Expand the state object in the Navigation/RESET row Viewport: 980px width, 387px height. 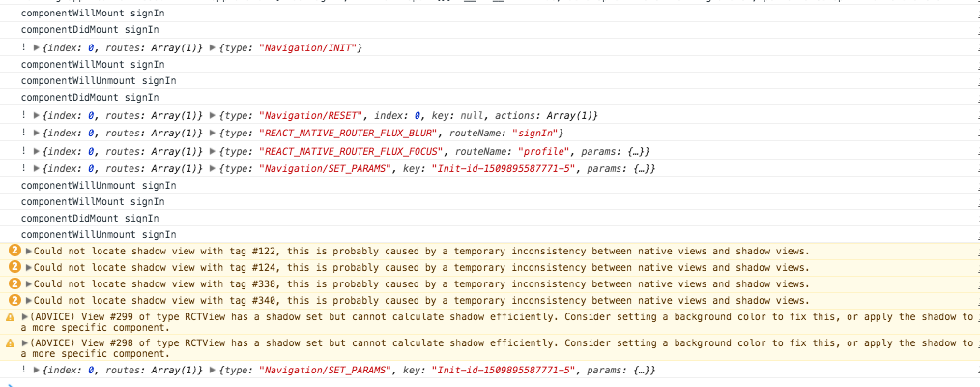point(37,116)
